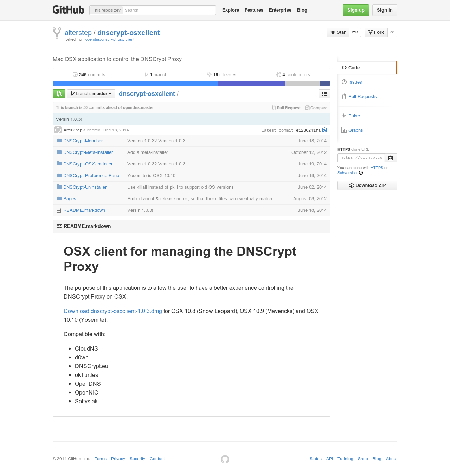This screenshot has width=450, height=476.
Task: Click the Octocat icon in the footer
Action: [225, 459]
